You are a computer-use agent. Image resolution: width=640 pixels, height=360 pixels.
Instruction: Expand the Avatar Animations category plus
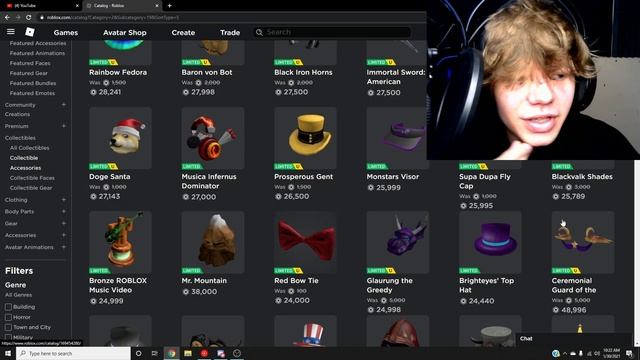point(64,247)
